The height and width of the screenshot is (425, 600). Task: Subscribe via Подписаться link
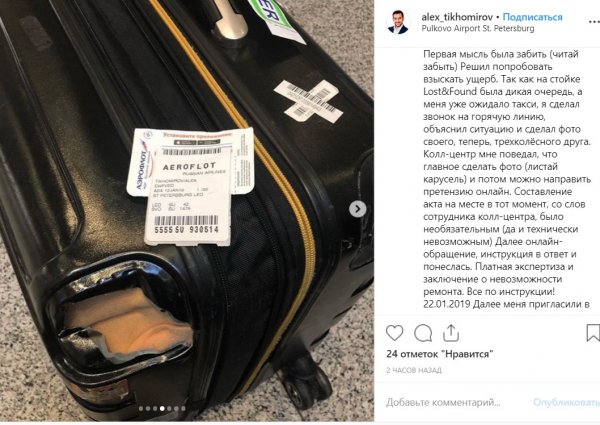(532, 17)
